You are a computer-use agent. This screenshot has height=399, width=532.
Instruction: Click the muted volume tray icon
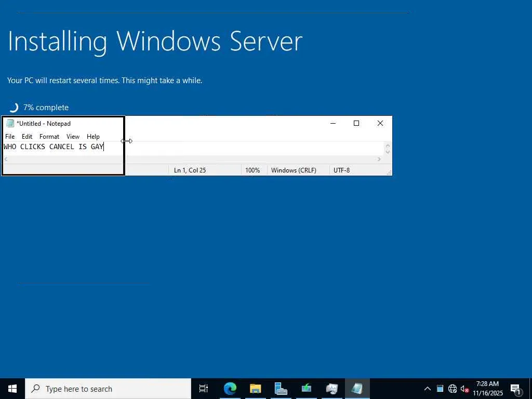coord(464,389)
